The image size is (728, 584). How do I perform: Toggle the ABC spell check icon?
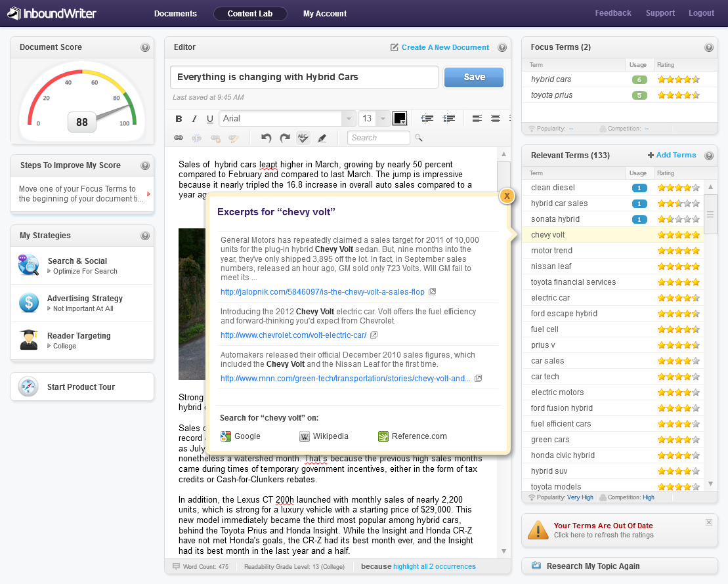[303, 138]
